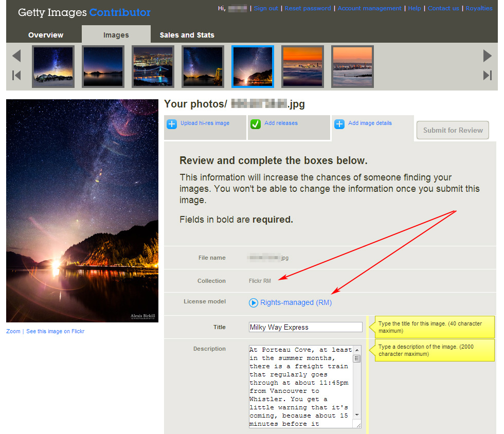Select the highlighted fifth thumbnail
Image resolution: width=504 pixels, height=434 pixels.
point(253,66)
